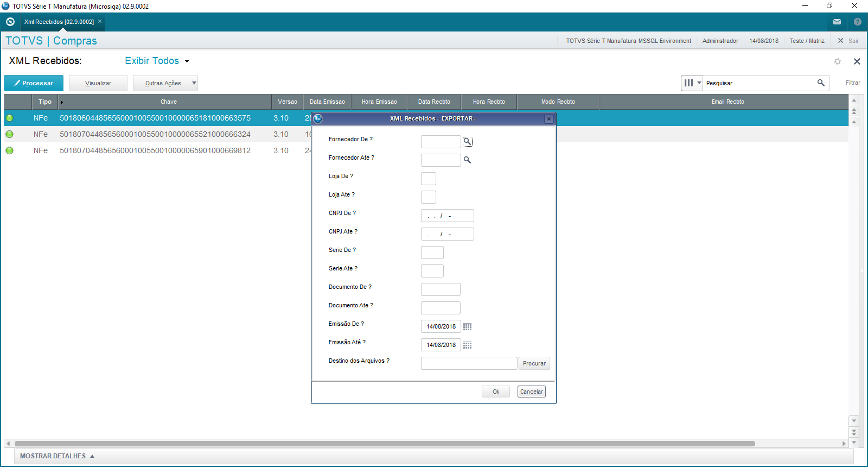Click the Fornecedor De lookup magnifier icon
Viewport: 868px width, 467px height.
(467, 142)
